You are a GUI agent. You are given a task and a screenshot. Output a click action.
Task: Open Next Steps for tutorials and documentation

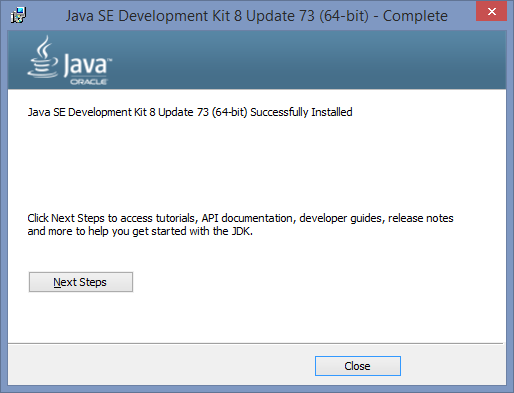tap(81, 282)
